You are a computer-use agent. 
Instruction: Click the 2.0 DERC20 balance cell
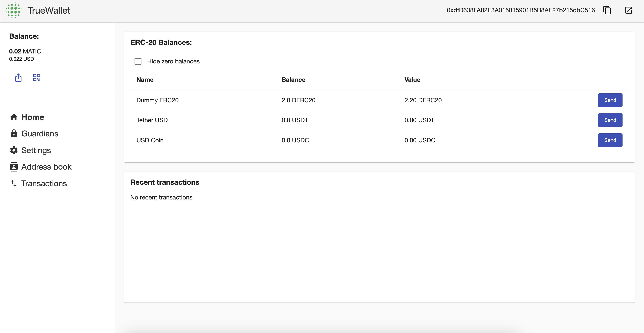click(298, 100)
